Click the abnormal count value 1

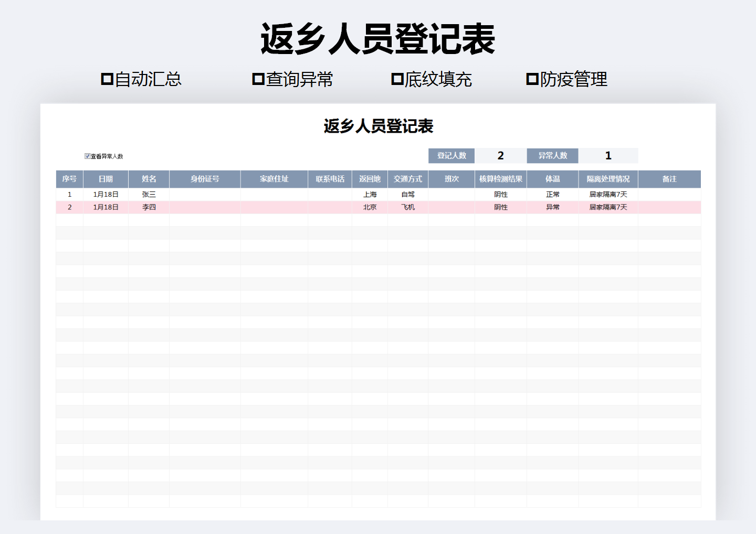click(x=608, y=155)
